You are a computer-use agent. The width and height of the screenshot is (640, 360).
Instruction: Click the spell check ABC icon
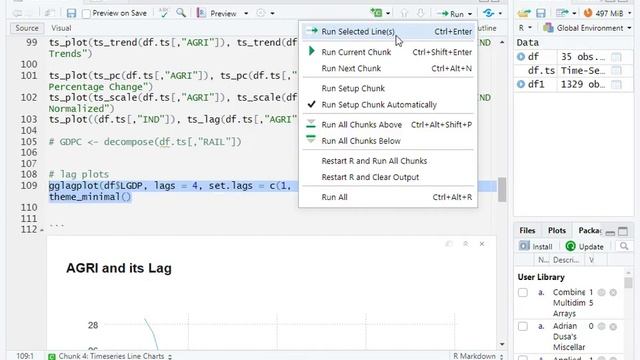(x=164, y=13)
